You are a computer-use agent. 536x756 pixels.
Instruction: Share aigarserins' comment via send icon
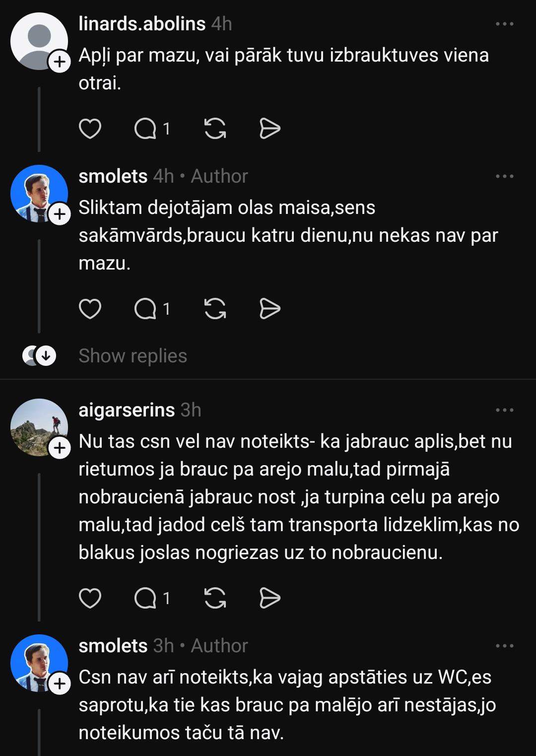tap(270, 599)
